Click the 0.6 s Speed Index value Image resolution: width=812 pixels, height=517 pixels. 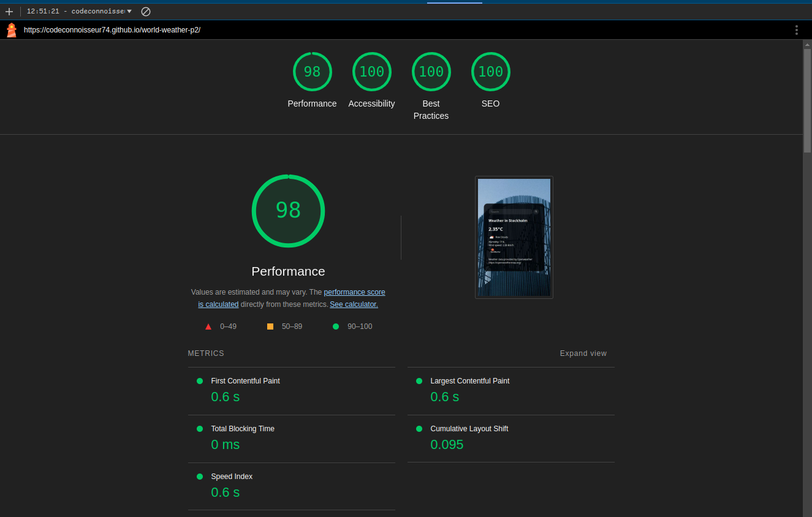[225, 492]
